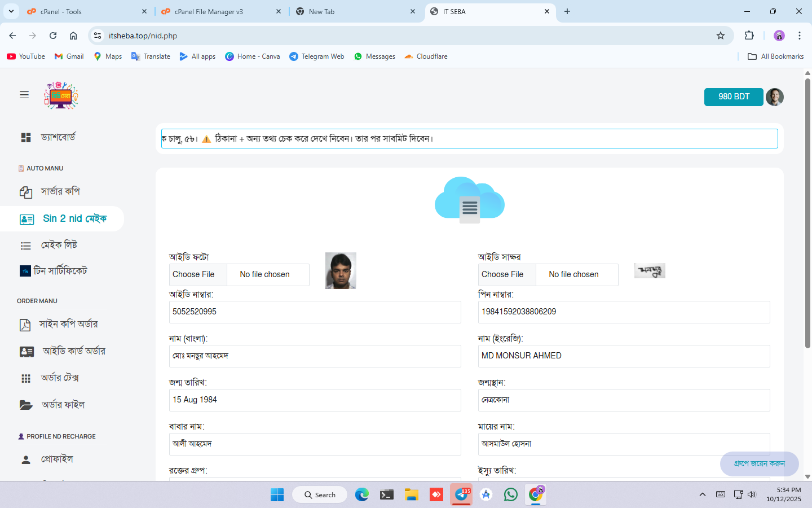Screen dimensions: 812x508
Task: Open the cloud upload icon
Action: pos(469,200)
